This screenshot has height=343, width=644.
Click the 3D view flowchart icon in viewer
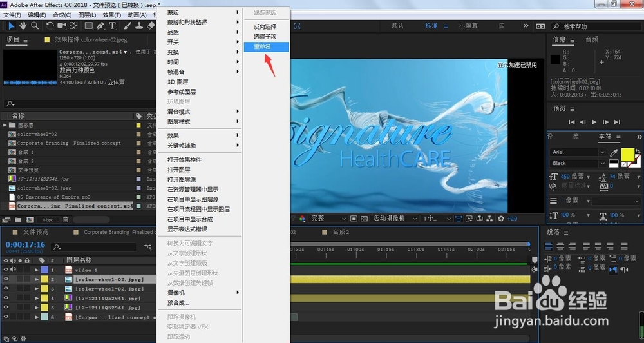click(x=489, y=219)
